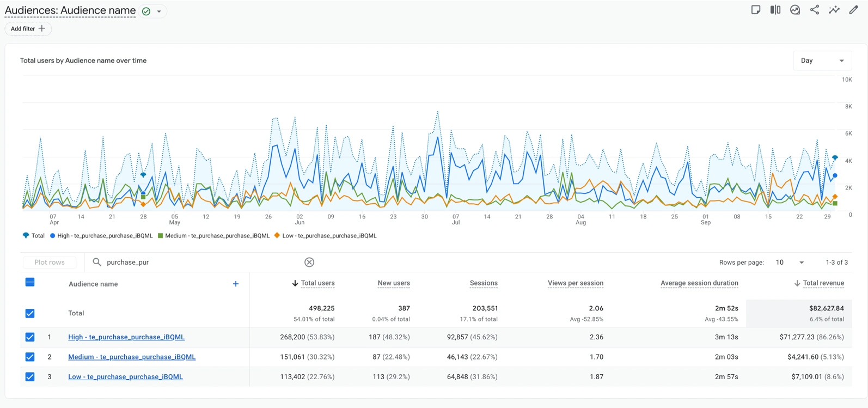Sort by the Total users column header
This screenshot has width=868, height=408.
tap(317, 283)
